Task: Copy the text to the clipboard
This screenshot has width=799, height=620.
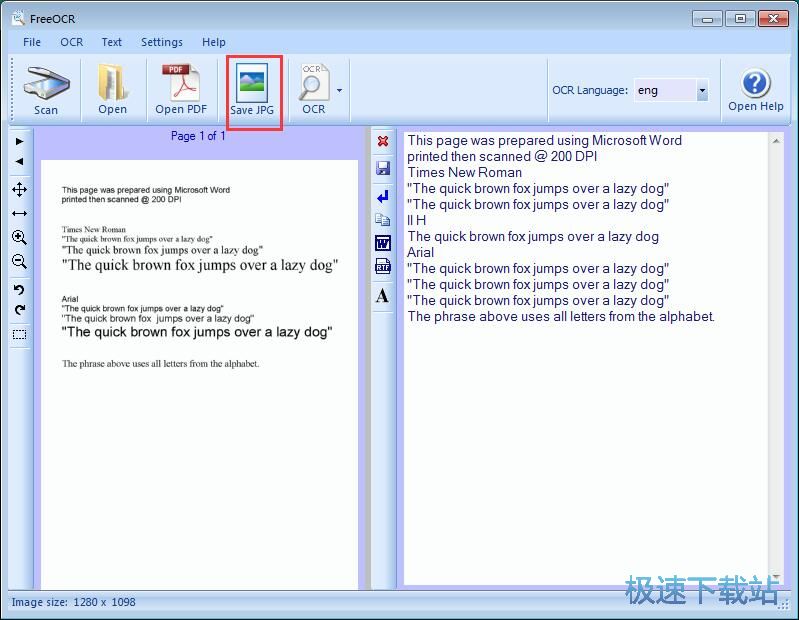Action: coord(383,220)
